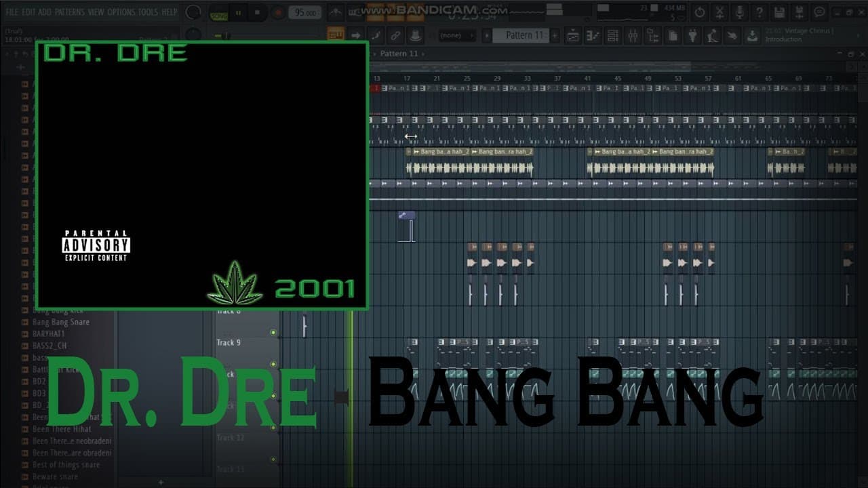868x488 pixels.
Task: Select Best of things snare sample
Action: pyautogui.click(x=66, y=465)
